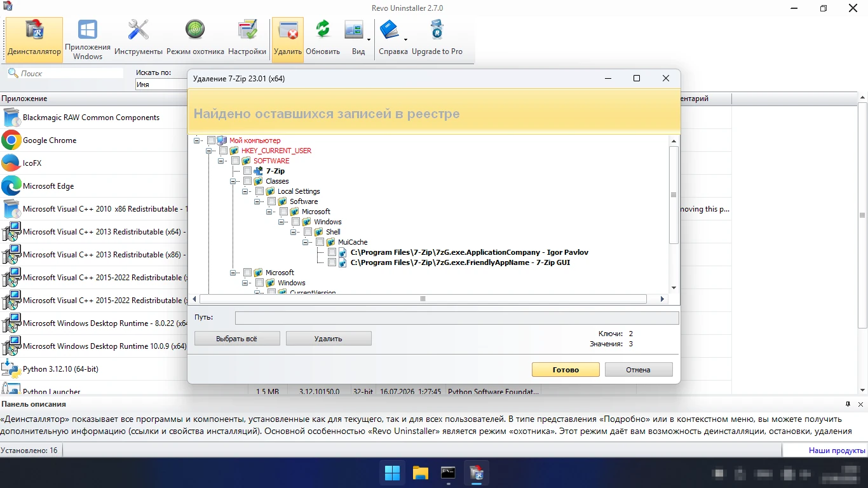The height and width of the screenshot is (488, 868).
Task: Open the Деинсталлятор toolbar section
Action: [x=34, y=39]
